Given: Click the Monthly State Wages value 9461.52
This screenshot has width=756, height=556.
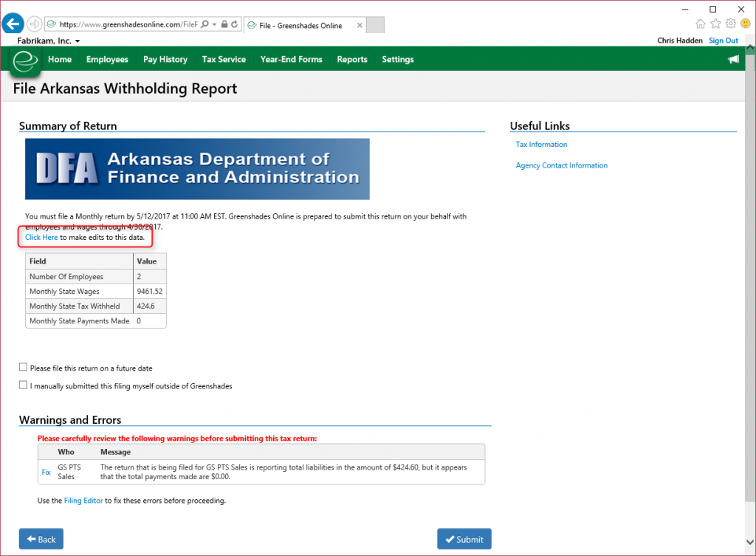Looking at the screenshot, I should (149, 291).
